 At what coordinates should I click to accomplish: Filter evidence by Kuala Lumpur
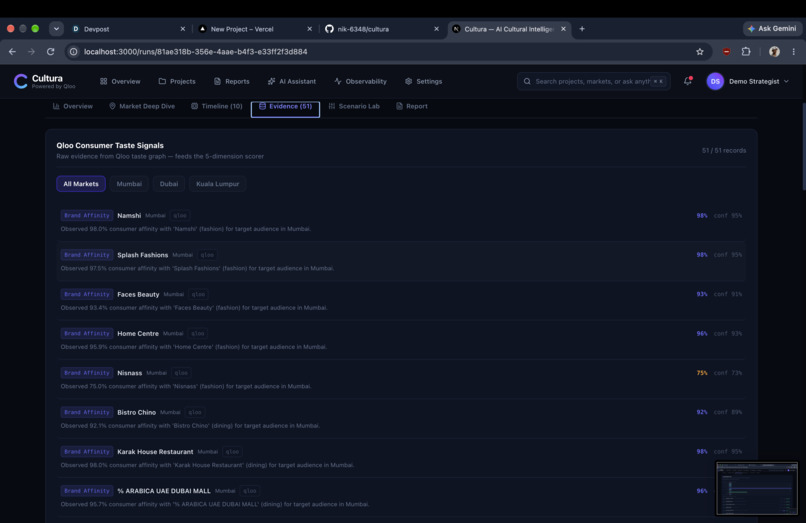point(217,184)
